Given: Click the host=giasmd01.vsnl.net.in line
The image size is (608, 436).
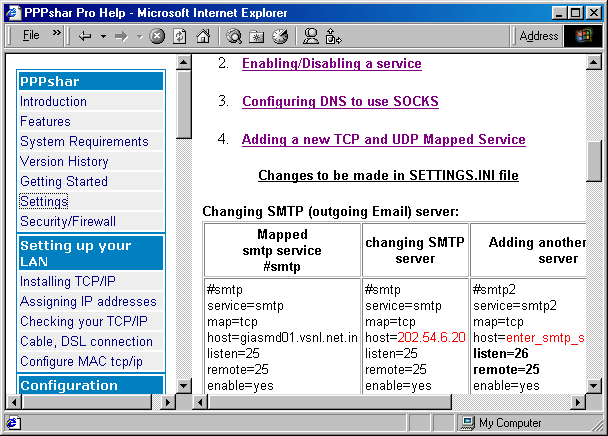Looking at the screenshot, I should click(282, 338).
